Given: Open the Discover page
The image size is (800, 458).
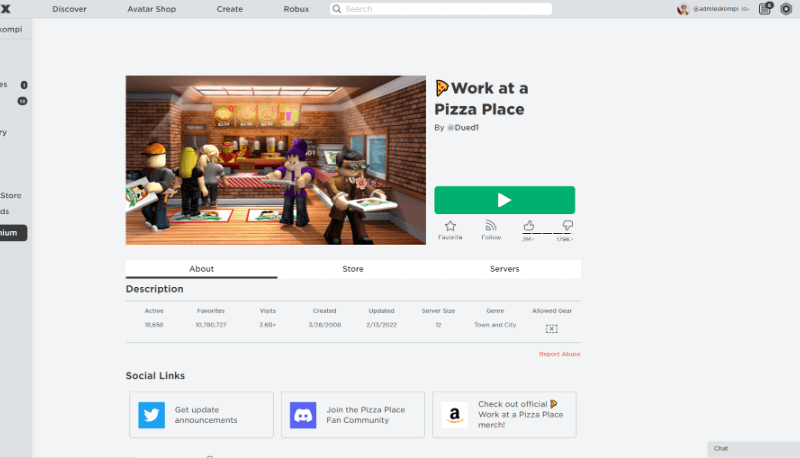Looking at the screenshot, I should [x=69, y=9].
